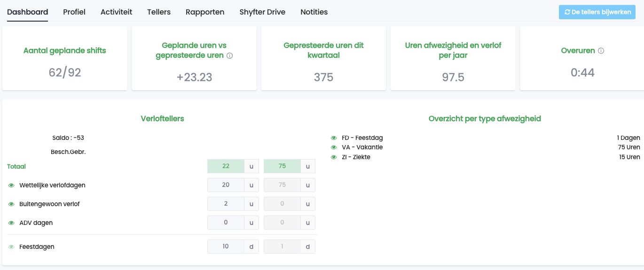
Task: Click the 62/92 shifts value
Action: coord(65,72)
